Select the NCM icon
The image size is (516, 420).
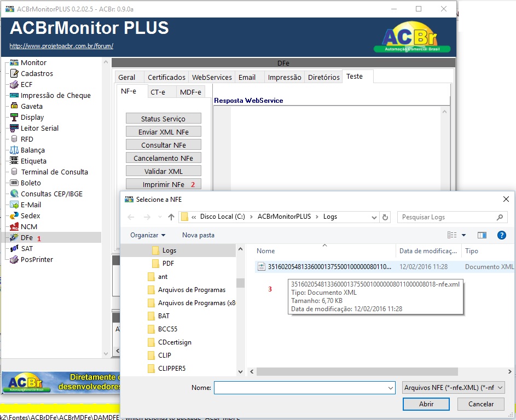[14, 226]
